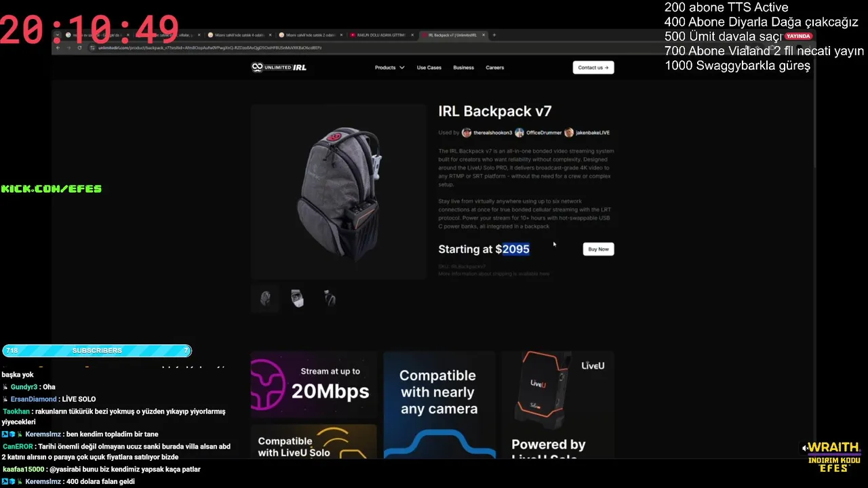Click the IRL Backpack v7 heading
Viewport: 868px width, 488px height.
tap(495, 111)
